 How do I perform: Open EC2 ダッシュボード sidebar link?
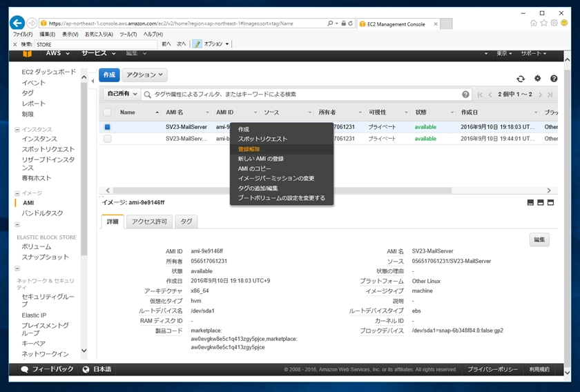tap(48, 72)
